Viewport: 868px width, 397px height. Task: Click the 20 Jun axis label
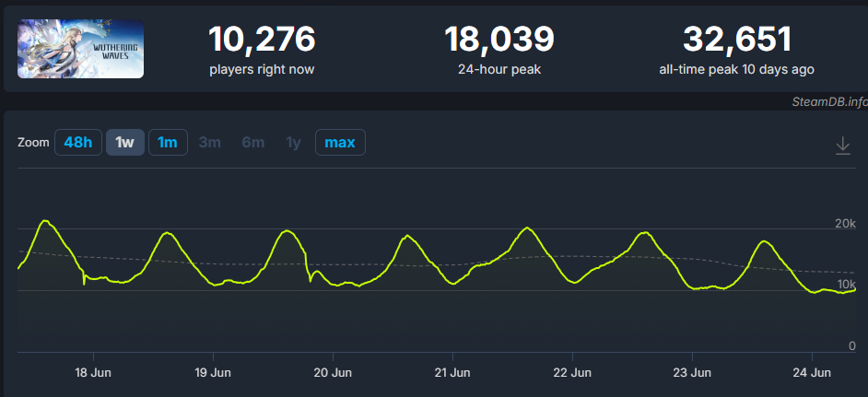click(333, 373)
